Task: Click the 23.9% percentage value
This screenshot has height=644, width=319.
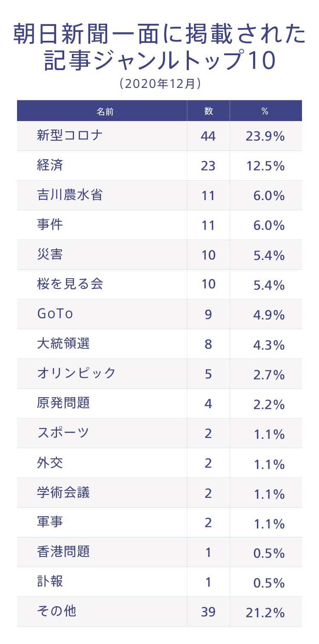Action: pyautogui.click(x=265, y=136)
